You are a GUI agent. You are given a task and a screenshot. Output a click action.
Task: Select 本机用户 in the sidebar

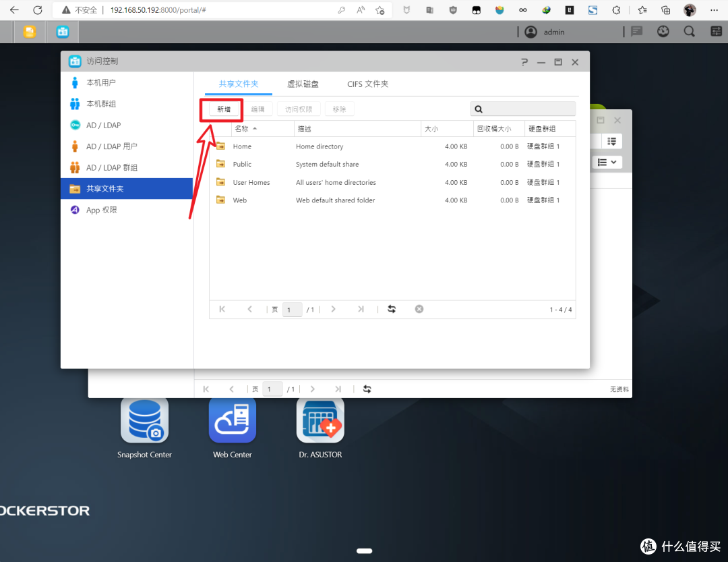101,83
